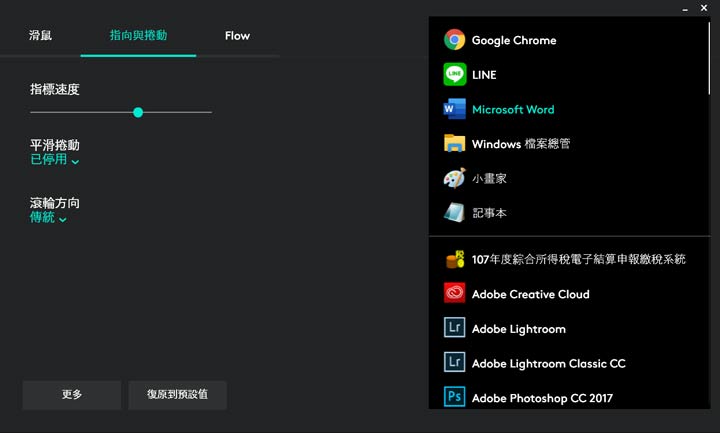Click the application list scrollbar
The width and height of the screenshot is (720, 433).
pos(709,57)
